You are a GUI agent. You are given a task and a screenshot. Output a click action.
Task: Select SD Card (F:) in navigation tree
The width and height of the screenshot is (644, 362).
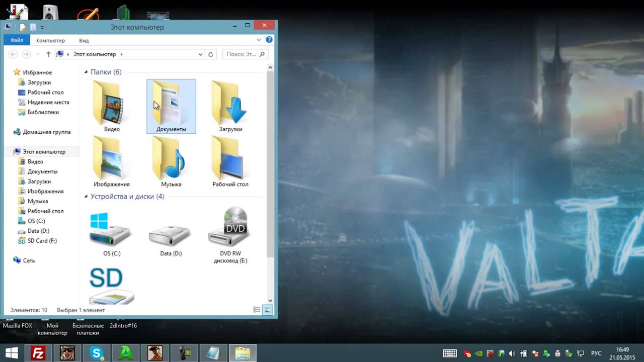(x=42, y=241)
